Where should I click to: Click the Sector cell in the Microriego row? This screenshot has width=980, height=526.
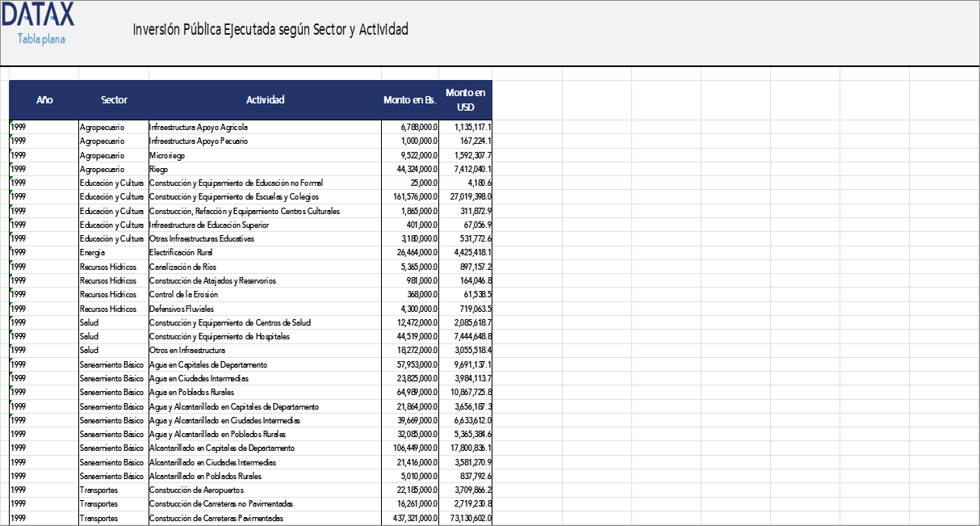[x=114, y=155]
